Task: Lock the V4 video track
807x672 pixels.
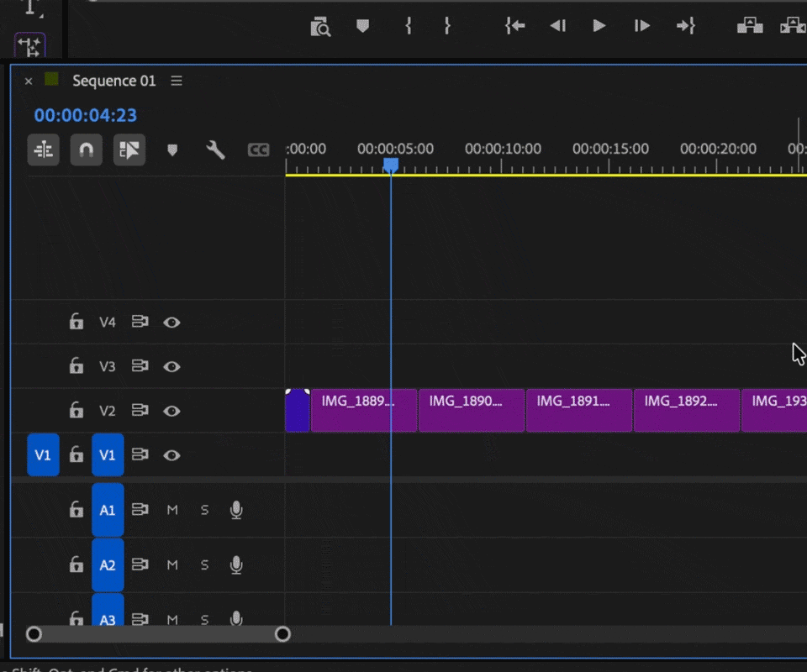Action: pyautogui.click(x=76, y=322)
